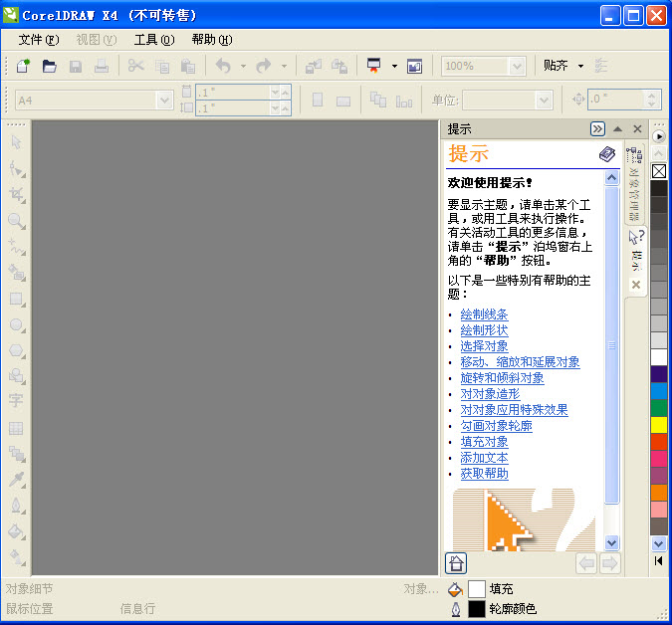Click the home button in hints panel

[x=456, y=563]
